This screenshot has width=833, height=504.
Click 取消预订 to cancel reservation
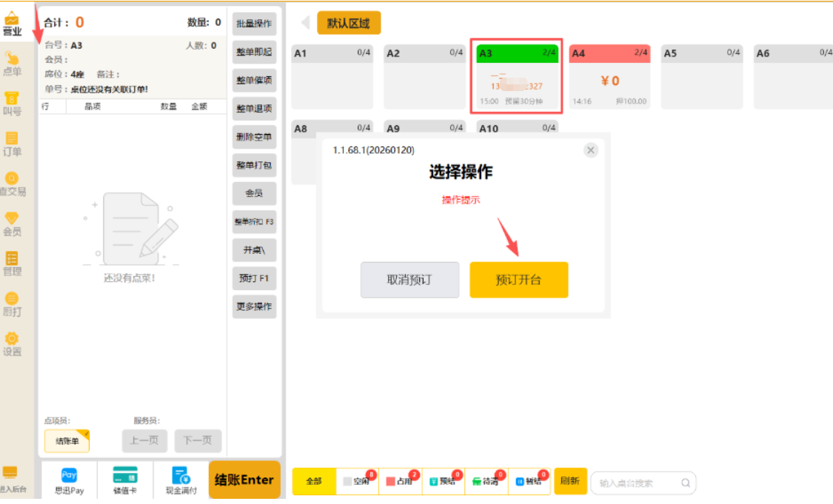[x=409, y=280]
